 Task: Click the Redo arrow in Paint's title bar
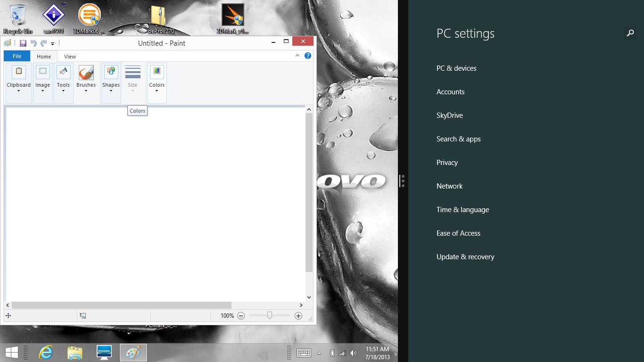(43, 43)
